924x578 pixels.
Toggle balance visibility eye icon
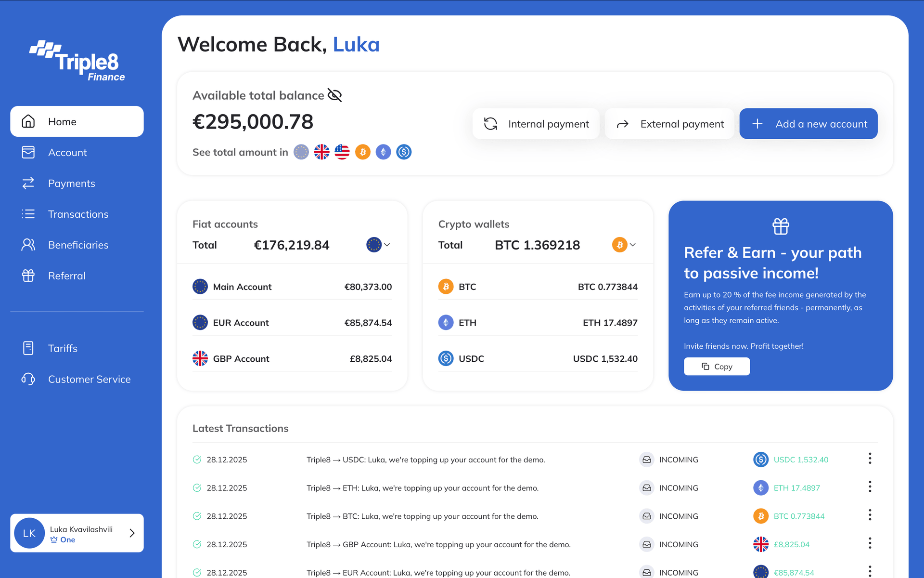click(334, 95)
